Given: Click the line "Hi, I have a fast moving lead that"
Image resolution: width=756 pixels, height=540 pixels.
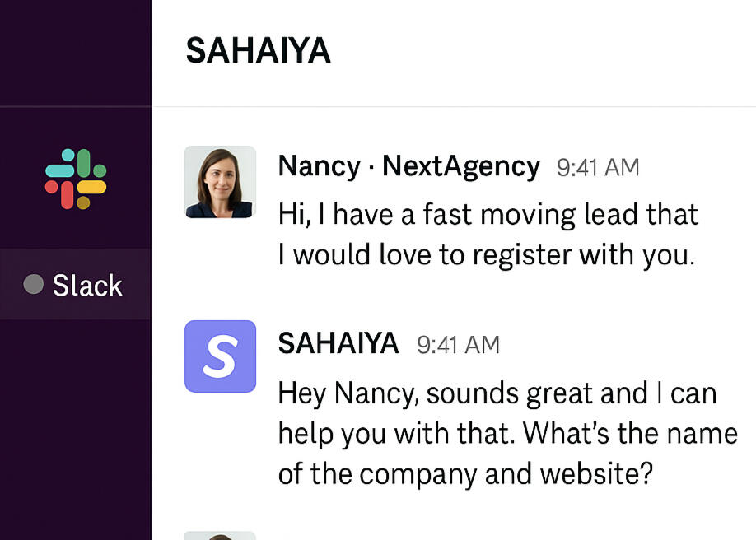Looking at the screenshot, I should [488, 215].
